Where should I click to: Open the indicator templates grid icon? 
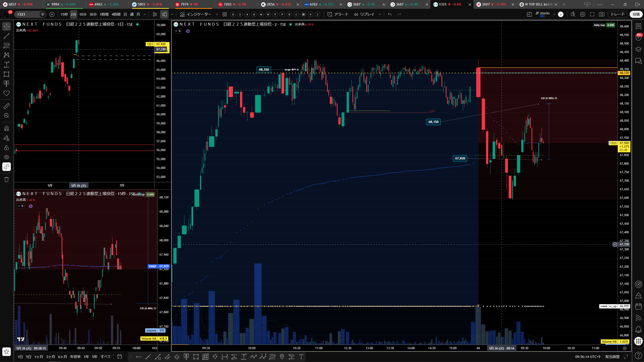coord(225,14)
